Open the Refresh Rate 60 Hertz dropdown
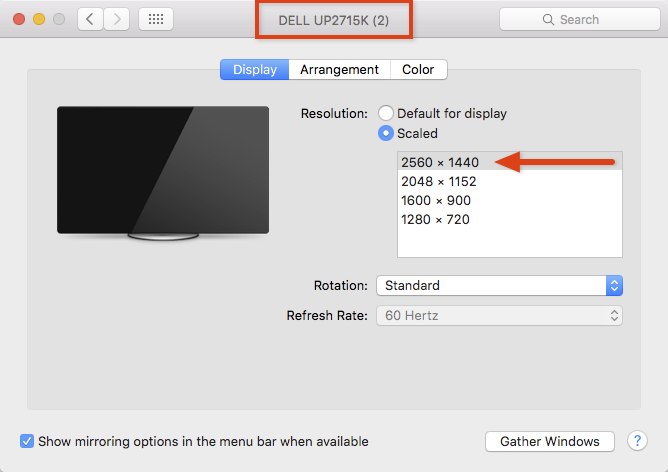This screenshot has width=668, height=472. 499,316
